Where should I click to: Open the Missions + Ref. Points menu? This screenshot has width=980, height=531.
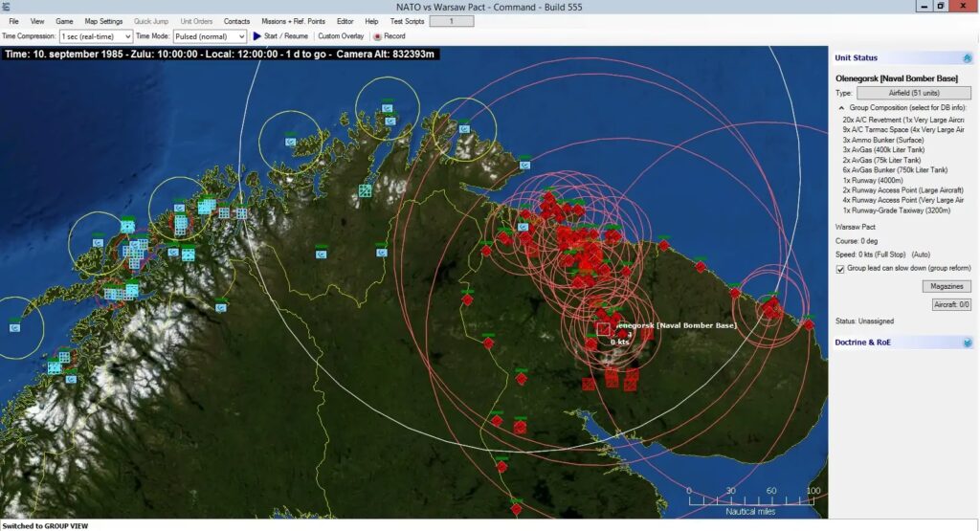click(293, 21)
